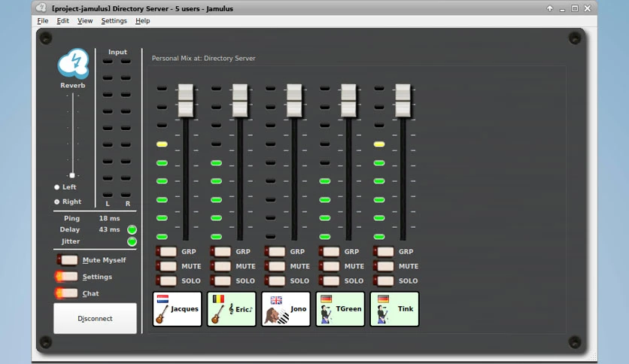Enable GRP on Eric channel
This screenshot has height=364, width=629.
[x=220, y=252]
